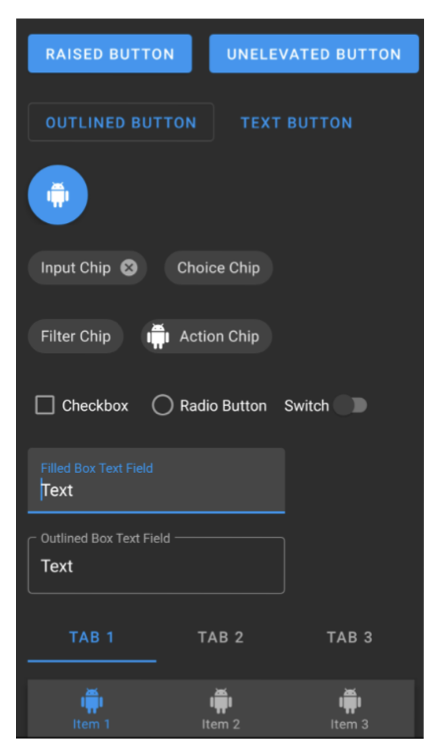
Task: Switch to TAB 3
Action: [x=350, y=638]
